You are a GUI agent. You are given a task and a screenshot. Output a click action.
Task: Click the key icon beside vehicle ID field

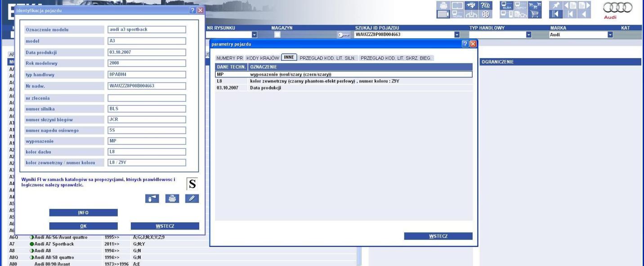coord(344,34)
